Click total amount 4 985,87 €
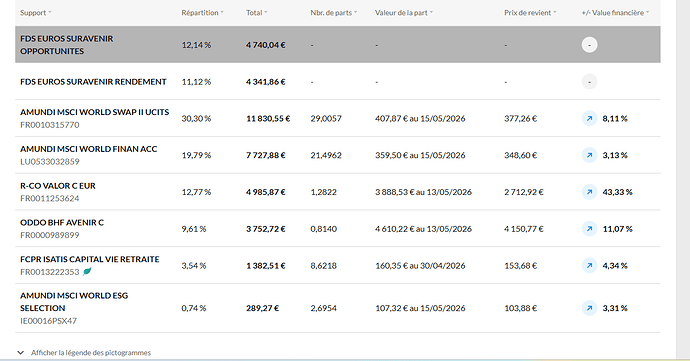Screen dimensions: 690x361 click(x=266, y=192)
